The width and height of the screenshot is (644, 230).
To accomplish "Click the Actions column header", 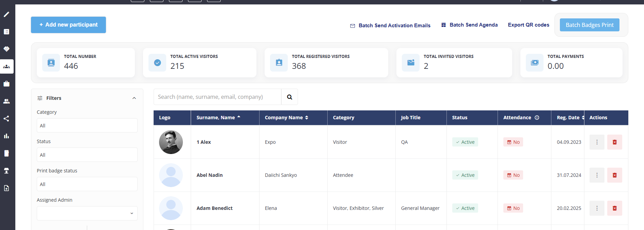I will coord(598,118).
